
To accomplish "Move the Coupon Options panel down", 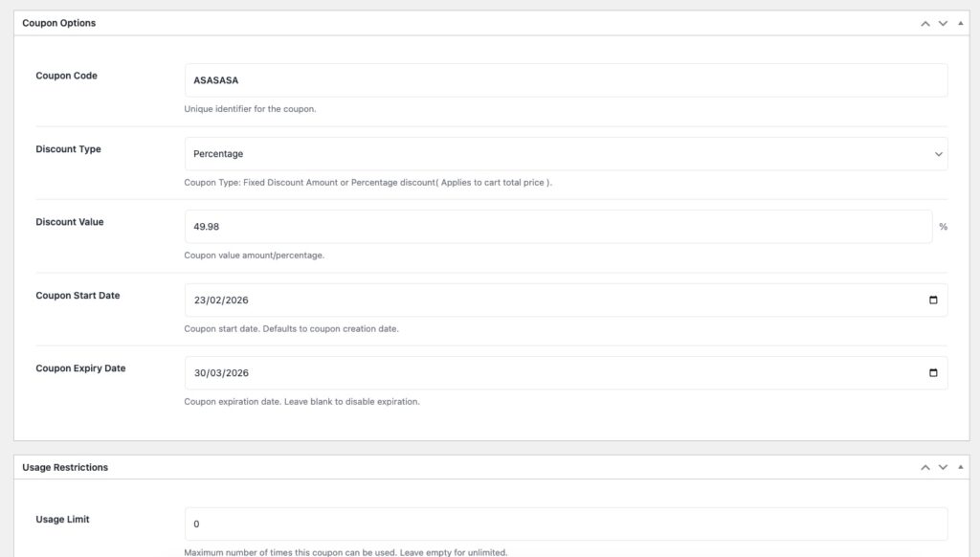I will coord(943,23).
